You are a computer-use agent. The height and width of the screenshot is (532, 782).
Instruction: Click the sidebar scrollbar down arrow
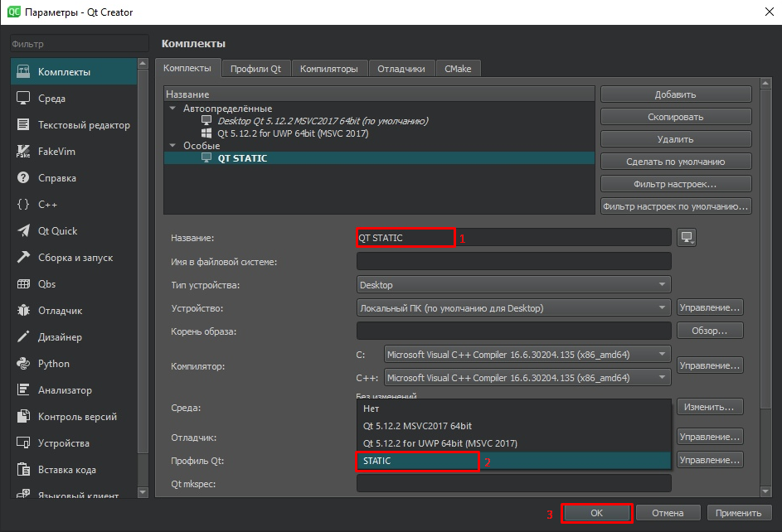coord(143,492)
